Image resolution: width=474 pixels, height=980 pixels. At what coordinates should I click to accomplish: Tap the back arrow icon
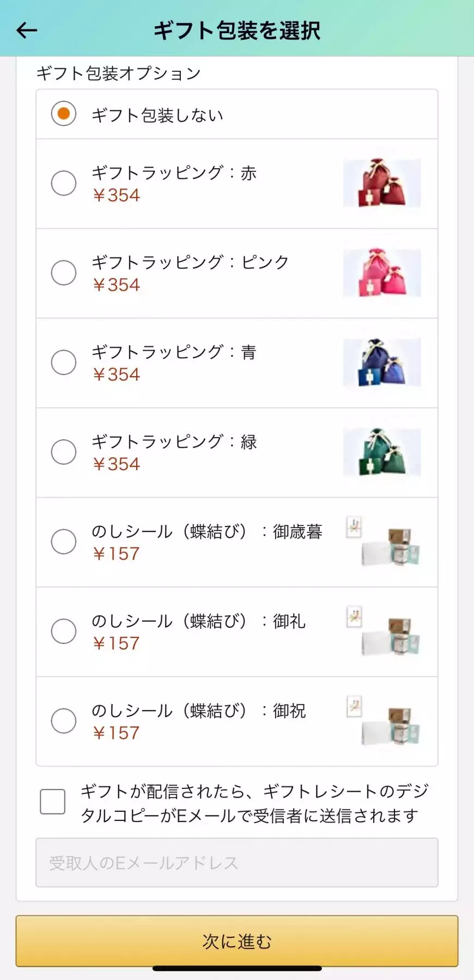click(x=27, y=30)
